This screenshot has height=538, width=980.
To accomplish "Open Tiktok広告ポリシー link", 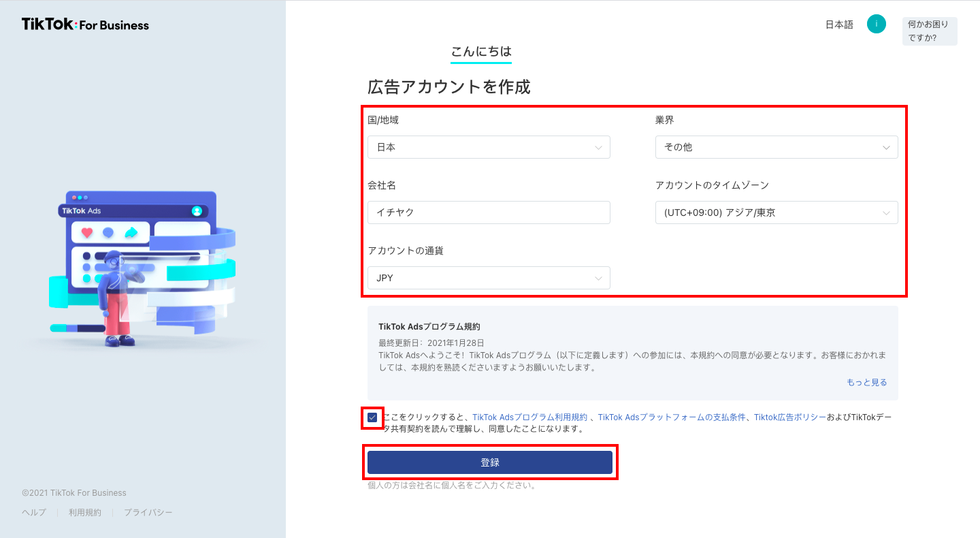I will pos(790,417).
